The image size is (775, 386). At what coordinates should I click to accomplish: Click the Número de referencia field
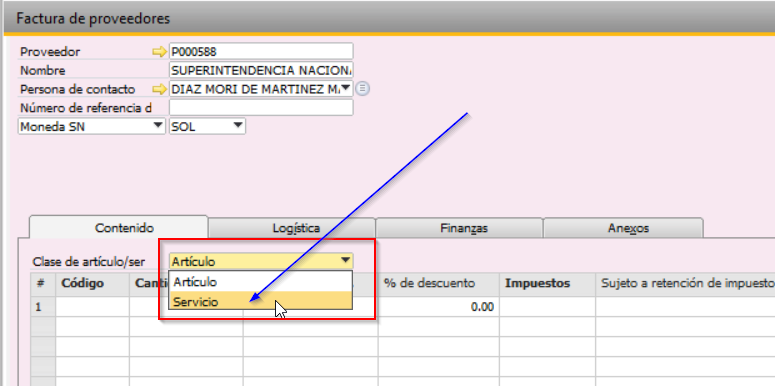(x=261, y=108)
